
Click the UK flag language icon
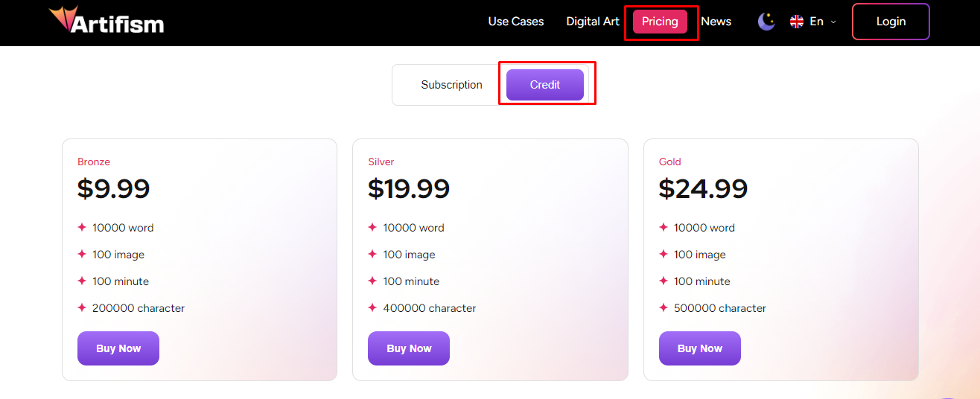[x=797, y=22]
